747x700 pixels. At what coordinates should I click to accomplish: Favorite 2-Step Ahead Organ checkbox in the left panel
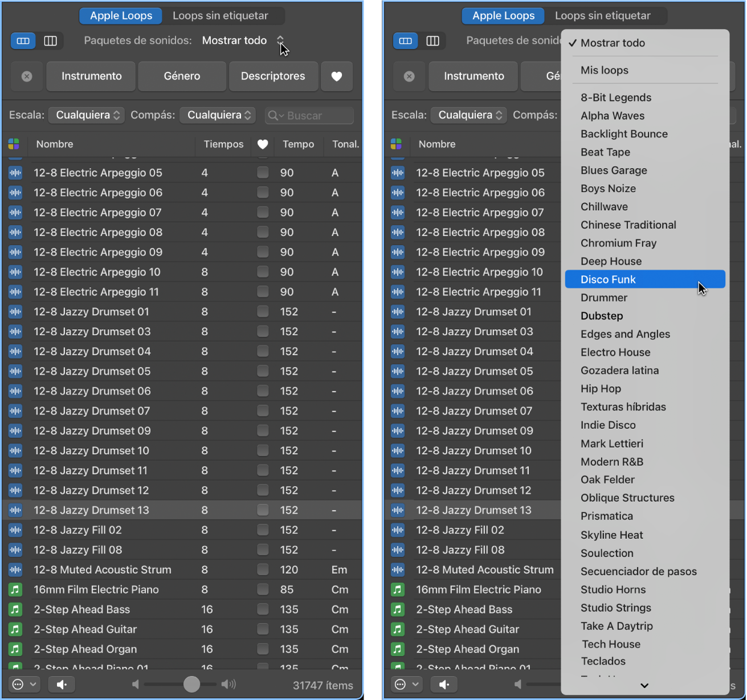pos(263,649)
